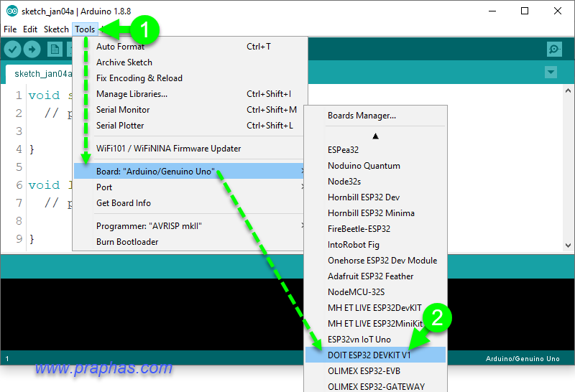The height and width of the screenshot is (392, 575).
Task: Open the Serial Monitor magnifier icon
Action: (554, 49)
